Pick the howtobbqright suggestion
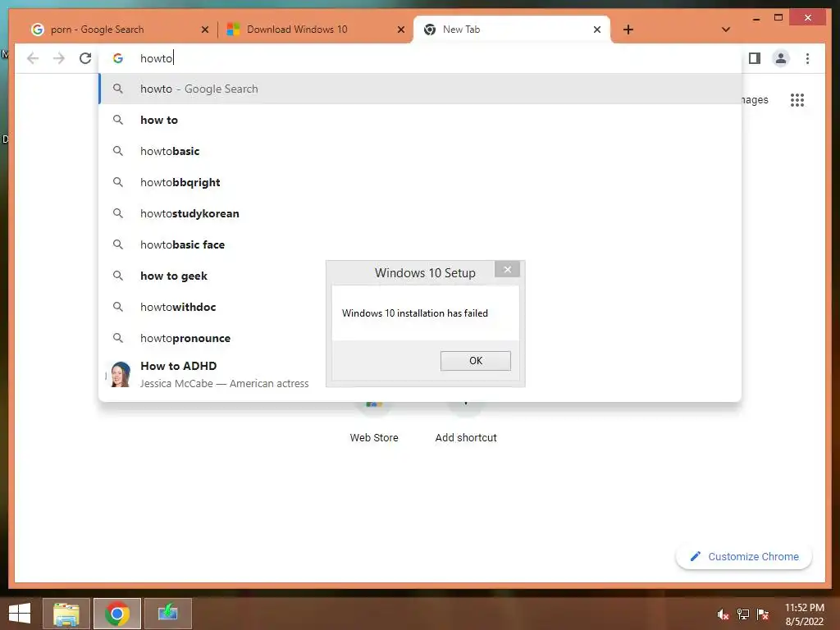This screenshot has width=840, height=630. 421,182
